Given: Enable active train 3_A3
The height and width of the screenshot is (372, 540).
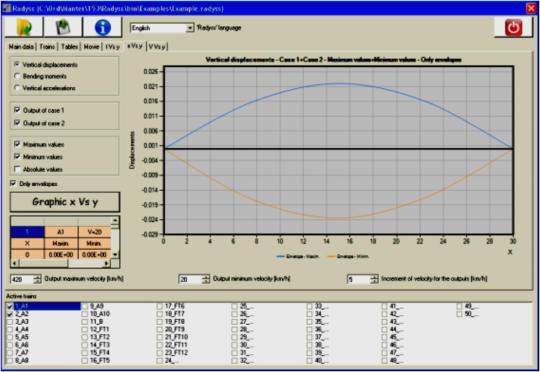Looking at the screenshot, I should coord(10,322).
